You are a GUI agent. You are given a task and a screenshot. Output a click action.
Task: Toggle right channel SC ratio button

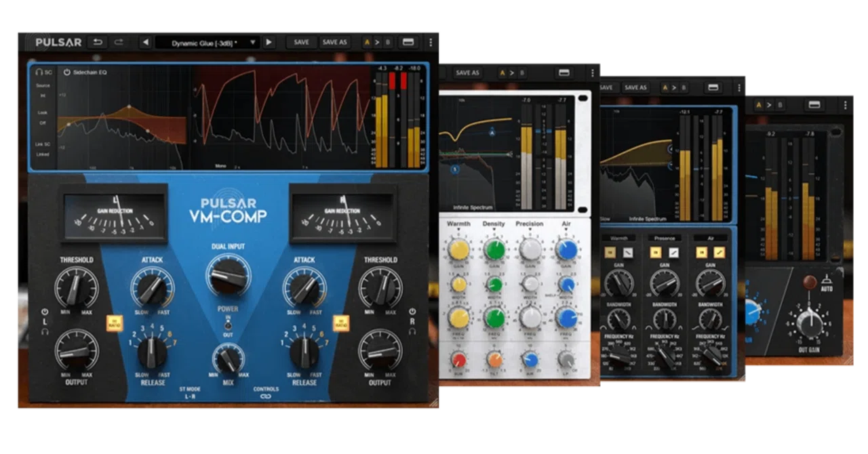340,323
